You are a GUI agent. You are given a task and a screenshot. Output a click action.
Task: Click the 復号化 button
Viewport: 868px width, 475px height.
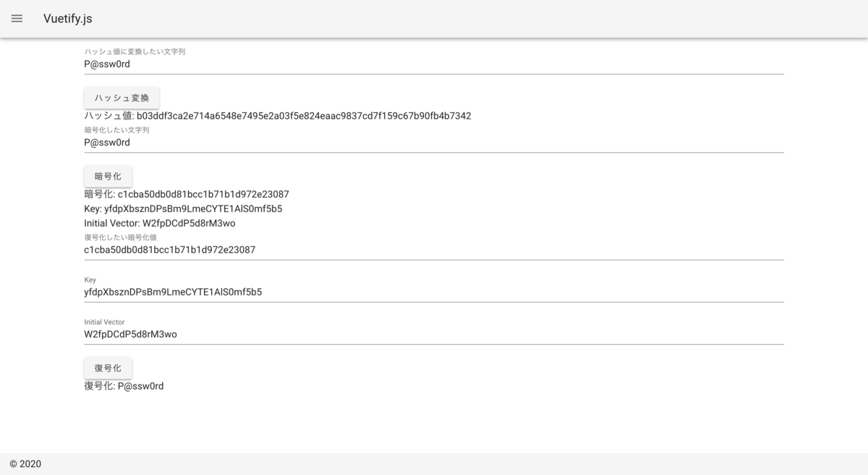click(108, 368)
